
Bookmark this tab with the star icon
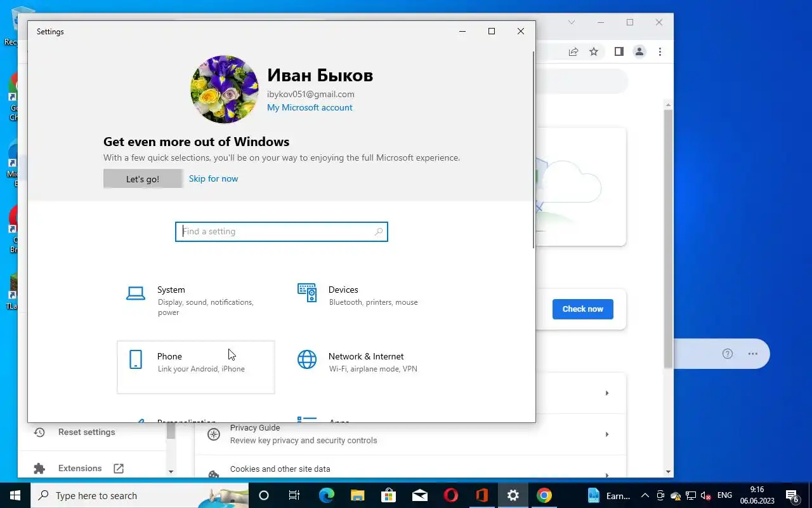pos(594,51)
